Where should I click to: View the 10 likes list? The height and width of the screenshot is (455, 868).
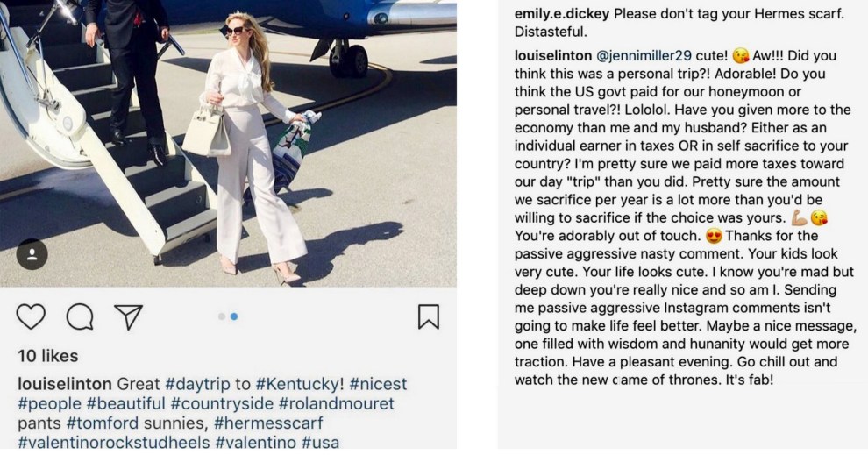point(48,356)
